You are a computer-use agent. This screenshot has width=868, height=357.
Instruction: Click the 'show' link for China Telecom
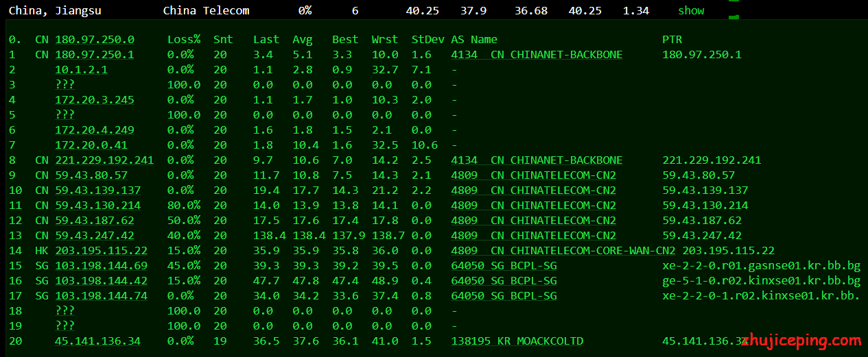[691, 11]
